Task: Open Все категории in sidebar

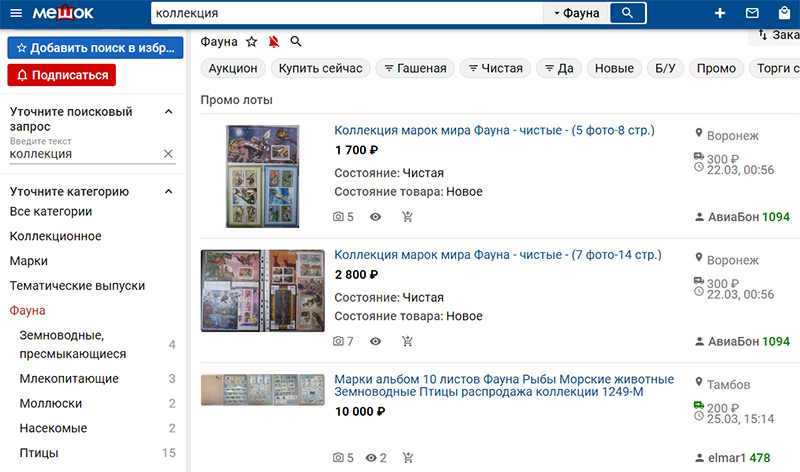Action: coord(51,211)
